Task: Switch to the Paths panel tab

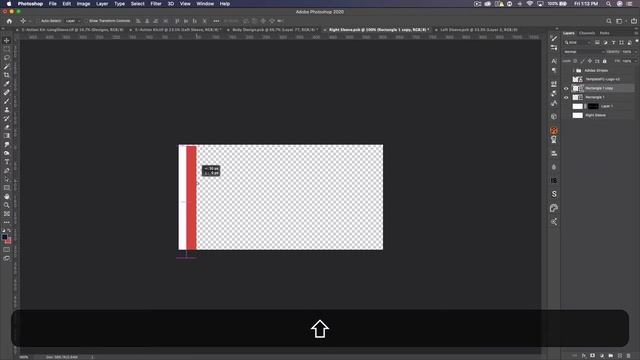Action: tap(604, 33)
